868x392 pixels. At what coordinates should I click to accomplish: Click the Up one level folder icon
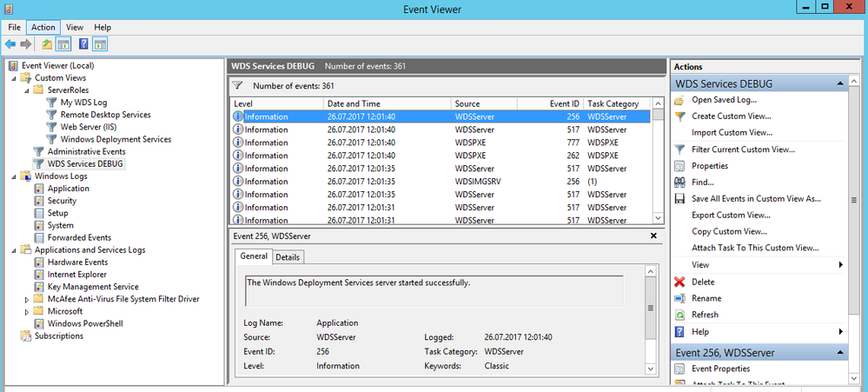pos(47,44)
